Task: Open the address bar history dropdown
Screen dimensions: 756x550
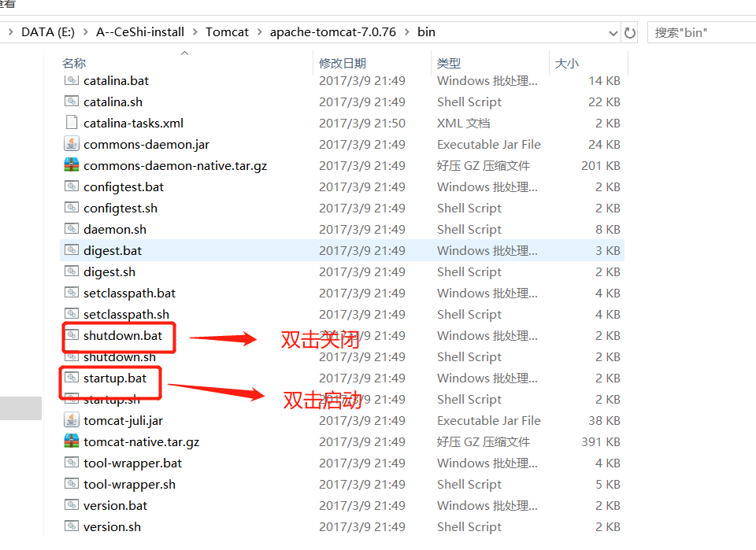Action: (613, 33)
